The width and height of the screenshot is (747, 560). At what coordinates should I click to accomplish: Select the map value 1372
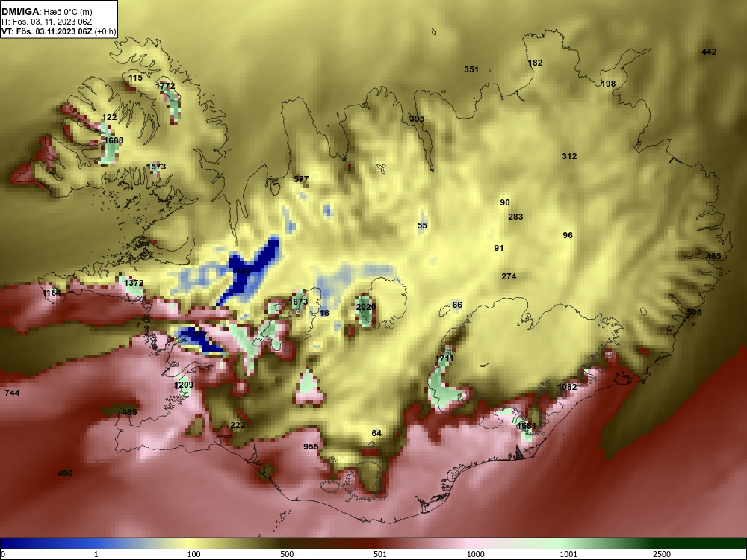[134, 283]
